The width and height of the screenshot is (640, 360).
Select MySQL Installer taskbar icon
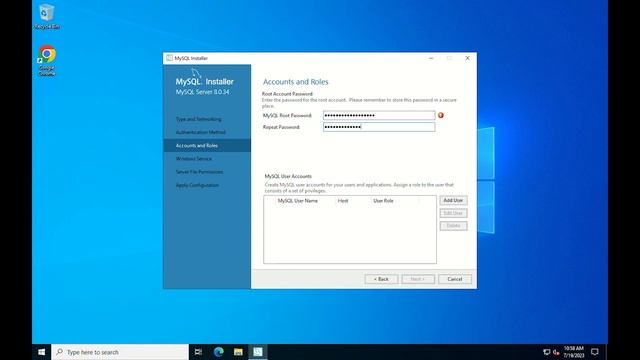coord(258,352)
